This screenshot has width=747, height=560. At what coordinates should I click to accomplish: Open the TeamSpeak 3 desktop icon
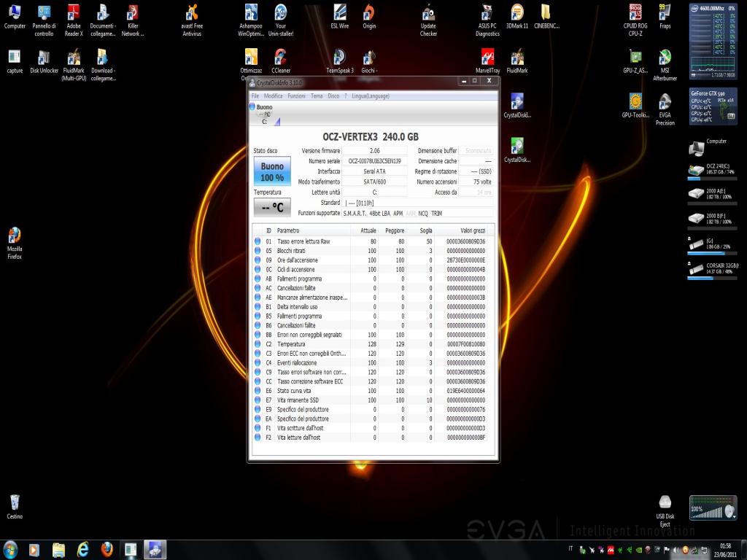click(340, 61)
